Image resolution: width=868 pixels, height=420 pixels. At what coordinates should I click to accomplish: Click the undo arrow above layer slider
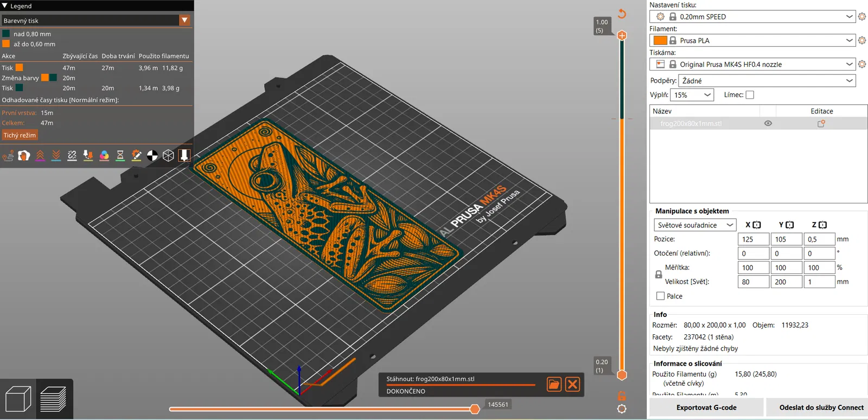point(622,14)
